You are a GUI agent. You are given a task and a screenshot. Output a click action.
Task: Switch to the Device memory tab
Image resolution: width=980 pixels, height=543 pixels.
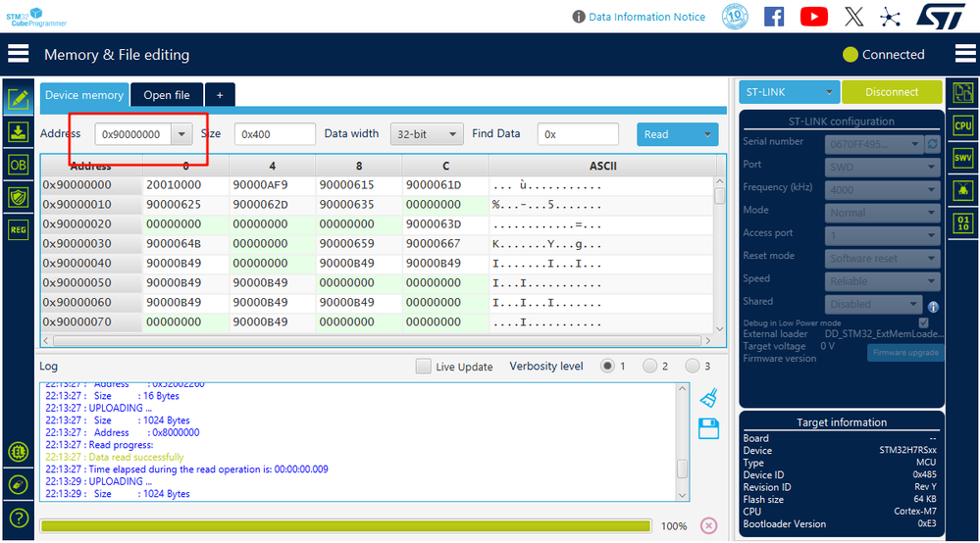point(84,95)
